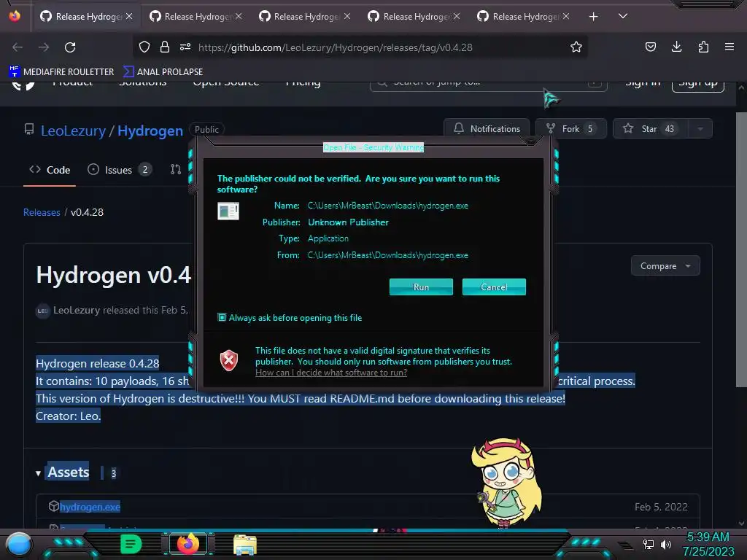This screenshot has height=560, width=747.
Task: Open How can I decide what software to run
Action: (331, 373)
